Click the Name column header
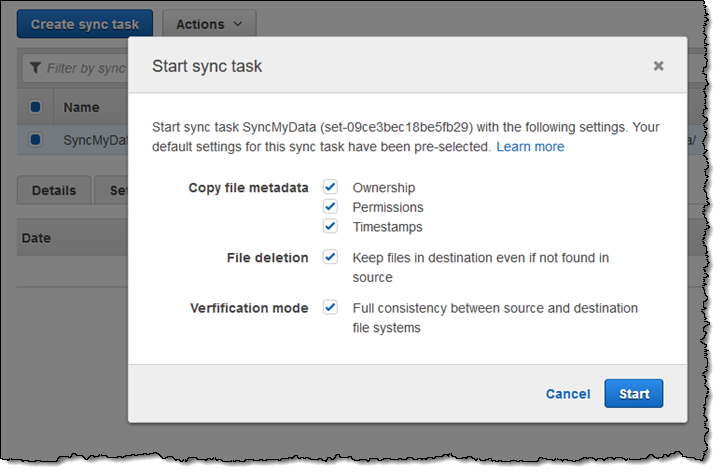Screen dimensions: 720x472 (81, 107)
